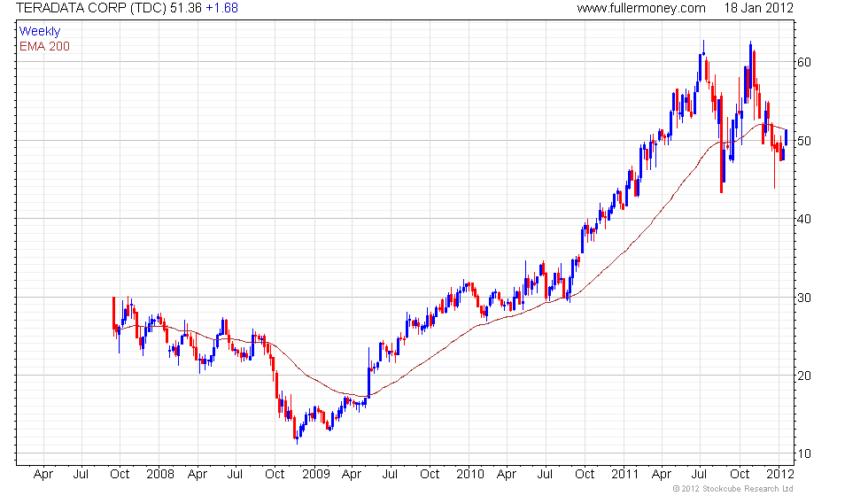Click the 30 price axis label
Screen dimensions: 868x496
804,298
